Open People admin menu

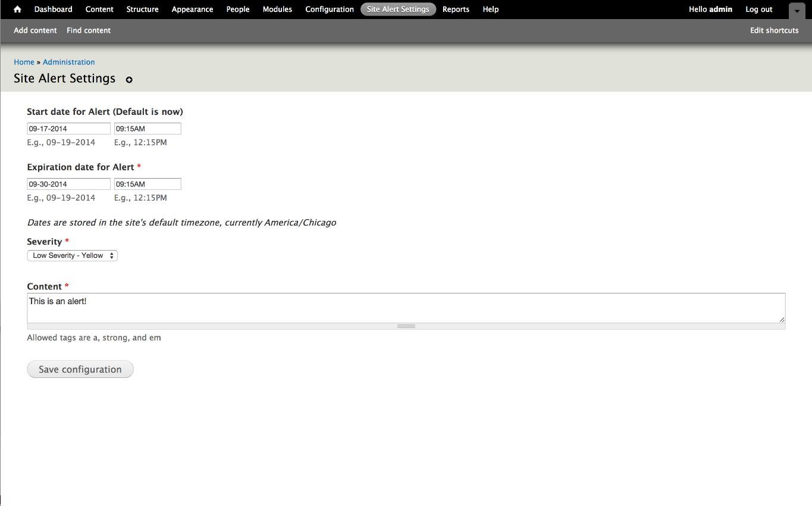pyautogui.click(x=238, y=10)
